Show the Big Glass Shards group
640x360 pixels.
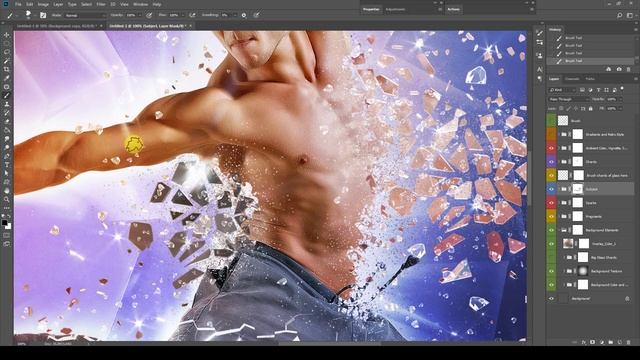point(551,257)
